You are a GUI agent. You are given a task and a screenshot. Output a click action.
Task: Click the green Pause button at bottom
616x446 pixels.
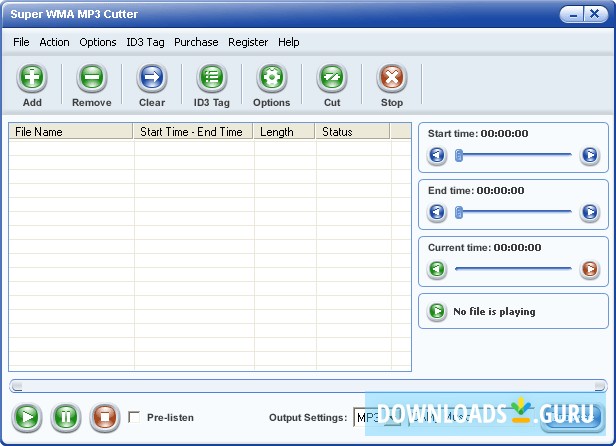[x=66, y=417]
